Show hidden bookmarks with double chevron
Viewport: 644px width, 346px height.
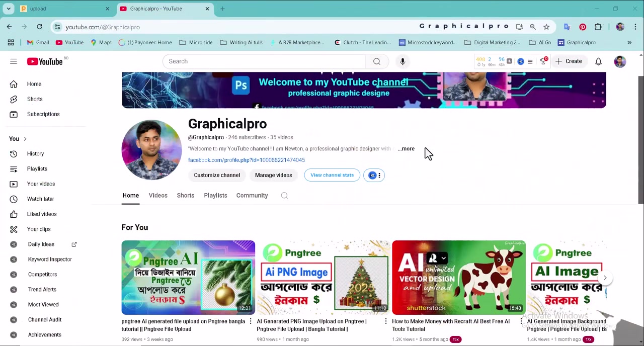pos(629,43)
